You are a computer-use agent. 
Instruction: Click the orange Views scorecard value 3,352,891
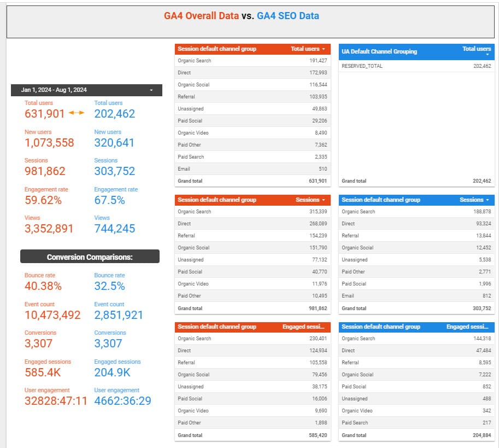coord(49,229)
